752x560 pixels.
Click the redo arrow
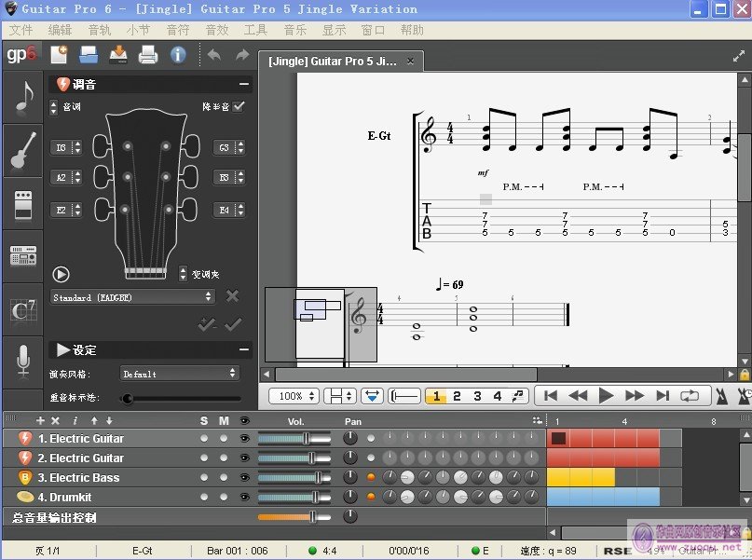[242, 55]
